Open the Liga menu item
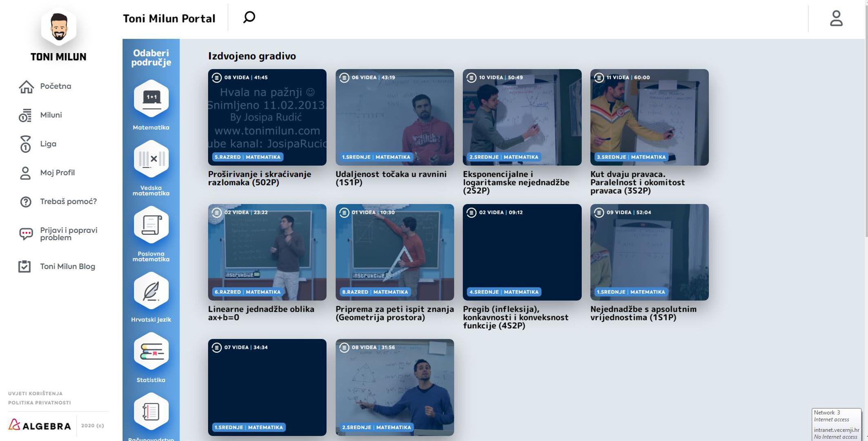The height and width of the screenshot is (441, 868). 48,144
